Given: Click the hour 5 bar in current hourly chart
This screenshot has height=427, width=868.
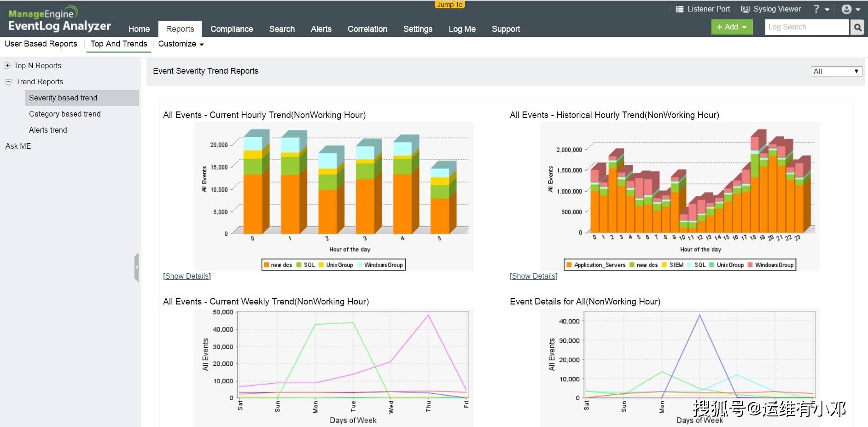Looking at the screenshot, I should tap(443, 198).
